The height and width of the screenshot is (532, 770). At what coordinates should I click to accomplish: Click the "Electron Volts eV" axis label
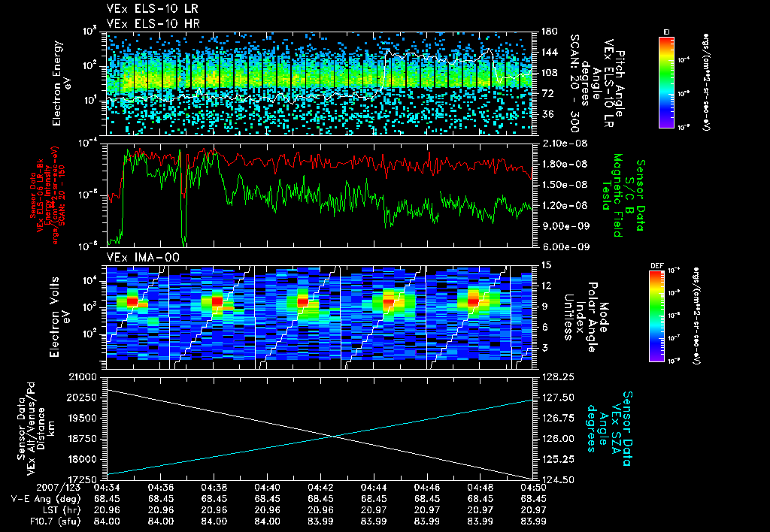tap(59, 317)
